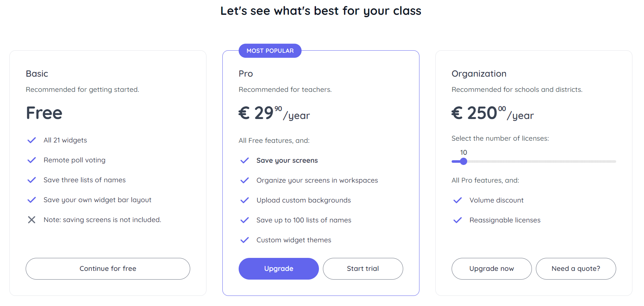The image size is (644, 306).
Task: Click checkmark next to Upload custom backgrounds
Action: click(x=245, y=200)
